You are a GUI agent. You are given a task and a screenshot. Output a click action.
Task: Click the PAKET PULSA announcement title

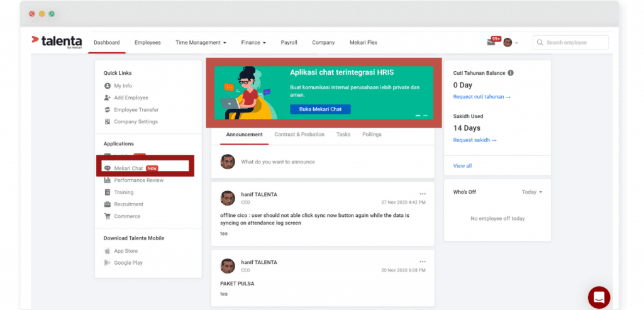[x=236, y=284]
